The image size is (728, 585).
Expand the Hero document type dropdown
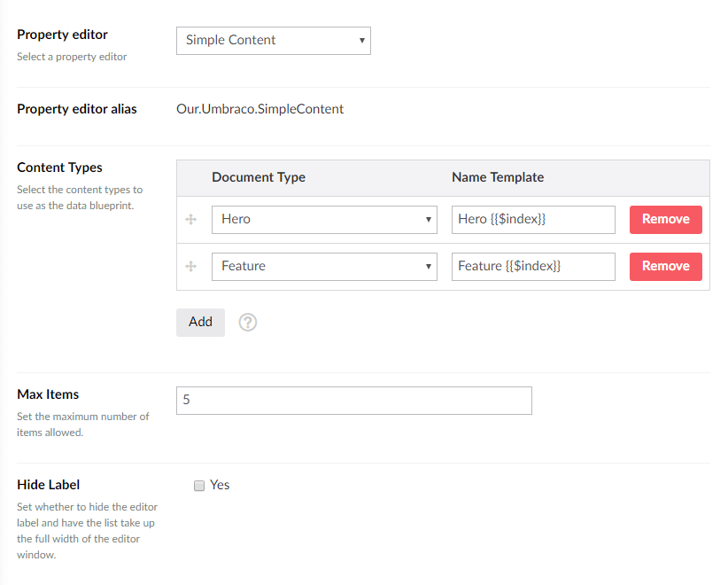pyautogui.click(x=324, y=220)
